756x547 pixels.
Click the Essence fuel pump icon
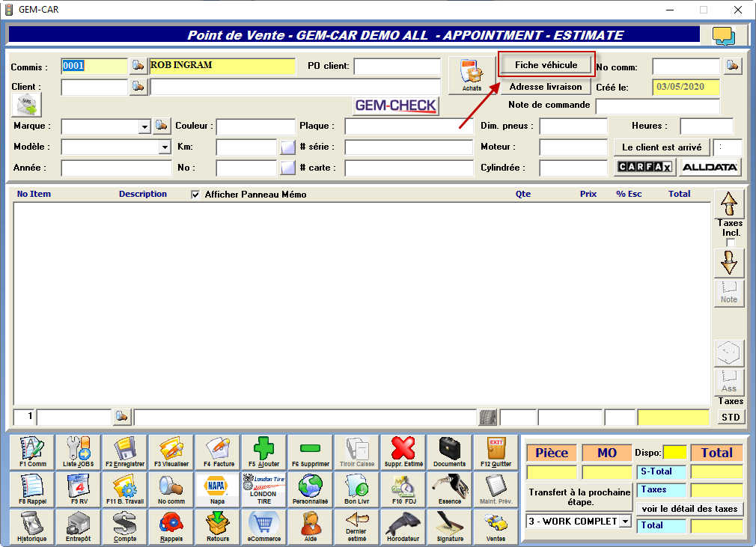pyautogui.click(x=449, y=489)
